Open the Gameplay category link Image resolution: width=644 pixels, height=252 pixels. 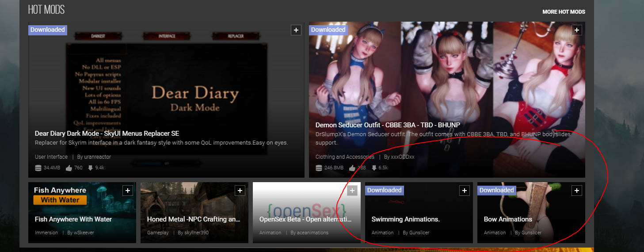coord(158,233)
